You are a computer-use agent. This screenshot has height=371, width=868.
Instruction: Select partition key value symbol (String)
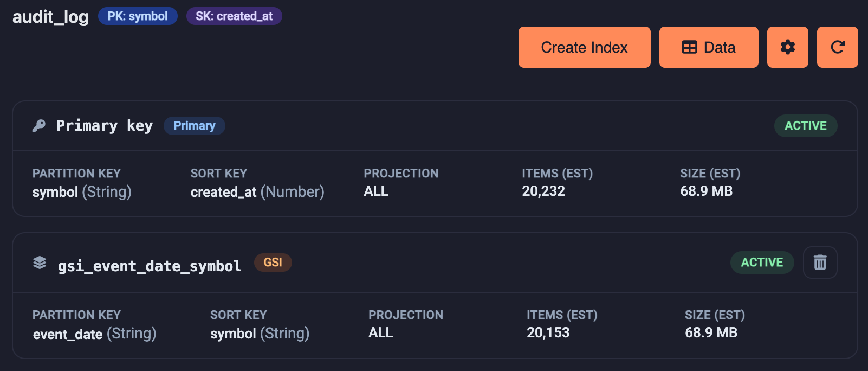[82, 192]
